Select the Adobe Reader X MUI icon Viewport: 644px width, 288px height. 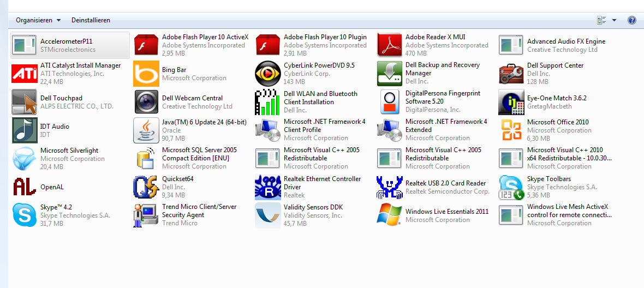[389, 45]
